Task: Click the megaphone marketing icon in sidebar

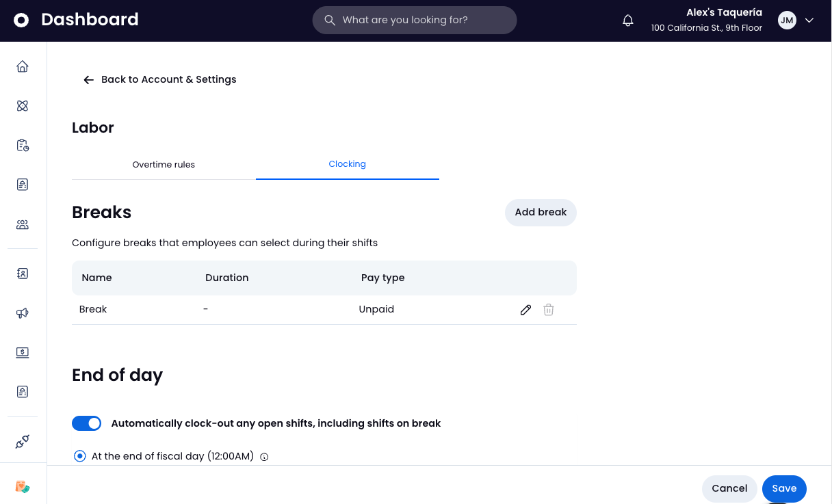Action: [23, 313]
